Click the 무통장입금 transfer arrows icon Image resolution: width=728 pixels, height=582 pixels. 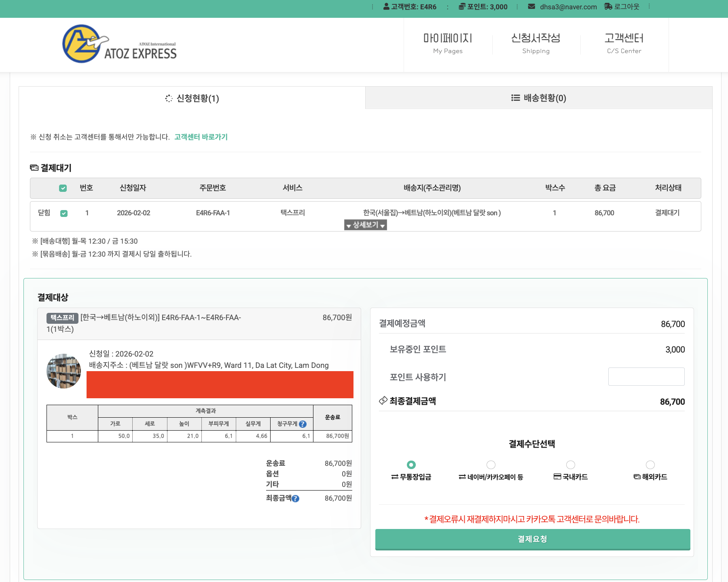point(395,477)
